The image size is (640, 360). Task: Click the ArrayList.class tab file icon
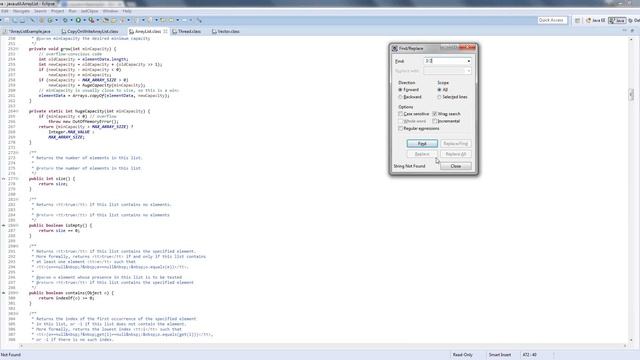click(x=131, y=31)
